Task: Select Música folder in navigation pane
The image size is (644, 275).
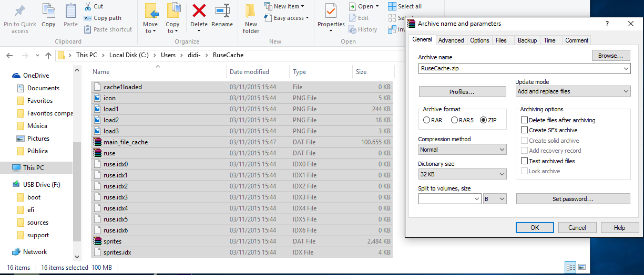Action: [x=37, y=126]
